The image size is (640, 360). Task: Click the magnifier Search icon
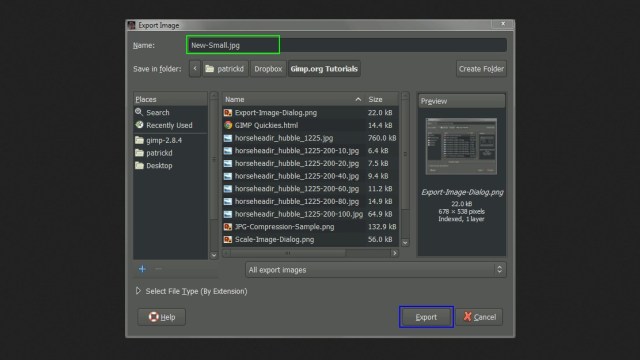tap(139, 112)
